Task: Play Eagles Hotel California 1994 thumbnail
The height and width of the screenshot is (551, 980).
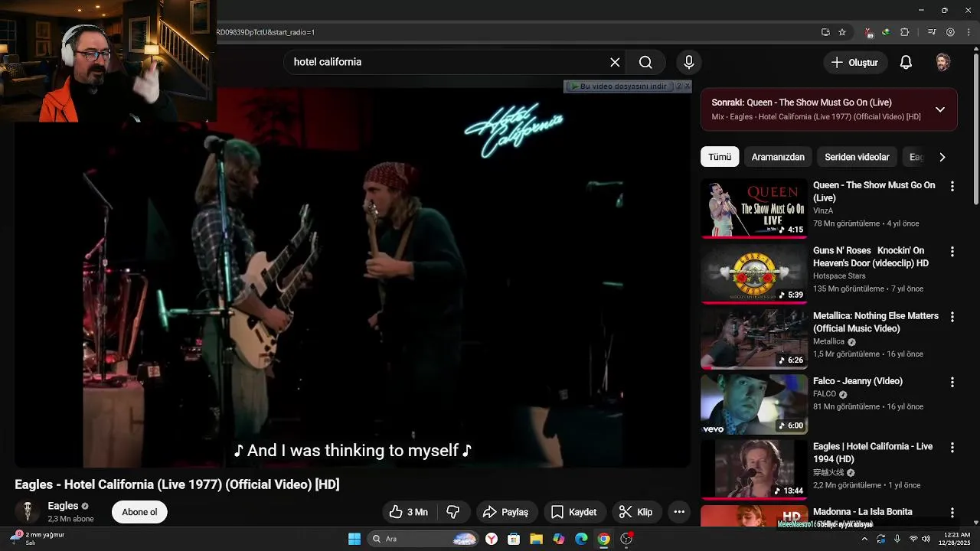Action: coord(754,469)
